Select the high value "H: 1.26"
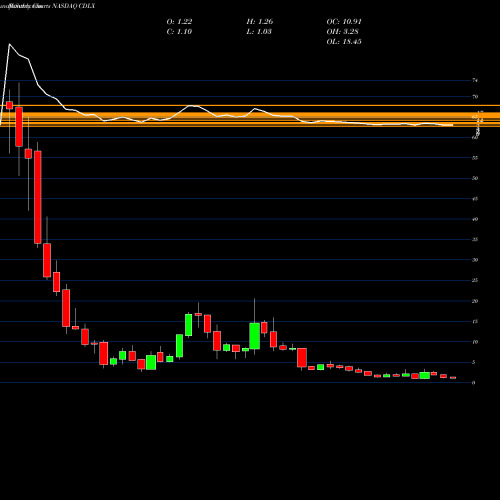This screenshot has width=500, height=500. click(x=260, y=22)
